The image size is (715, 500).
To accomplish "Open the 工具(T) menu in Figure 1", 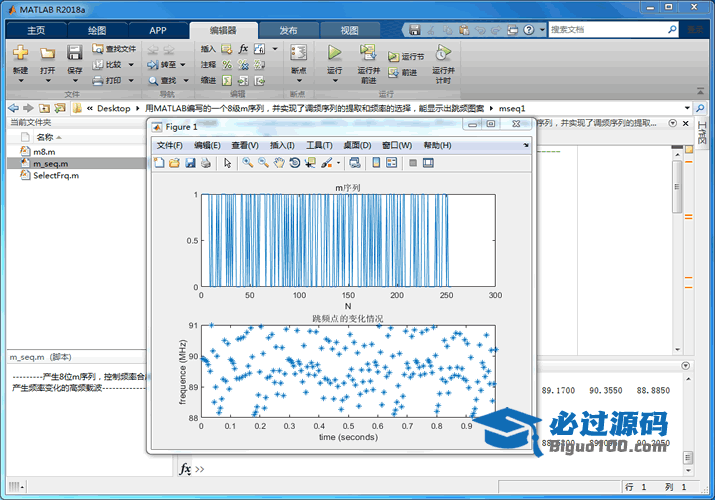I will point(319,145).
